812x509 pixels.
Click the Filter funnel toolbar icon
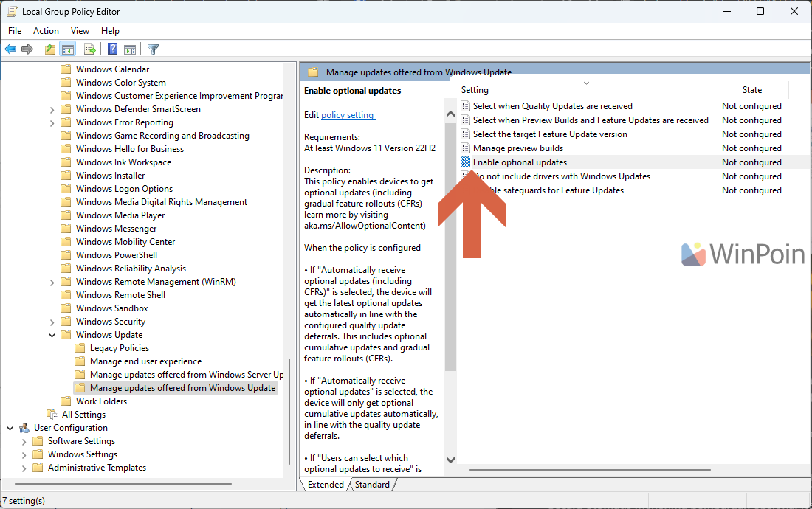click(153, 49)
